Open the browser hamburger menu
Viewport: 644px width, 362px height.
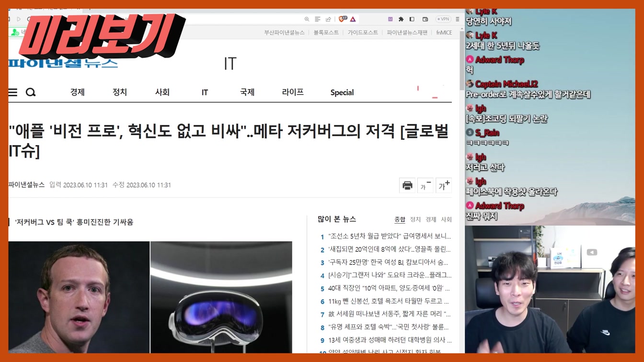457,19
